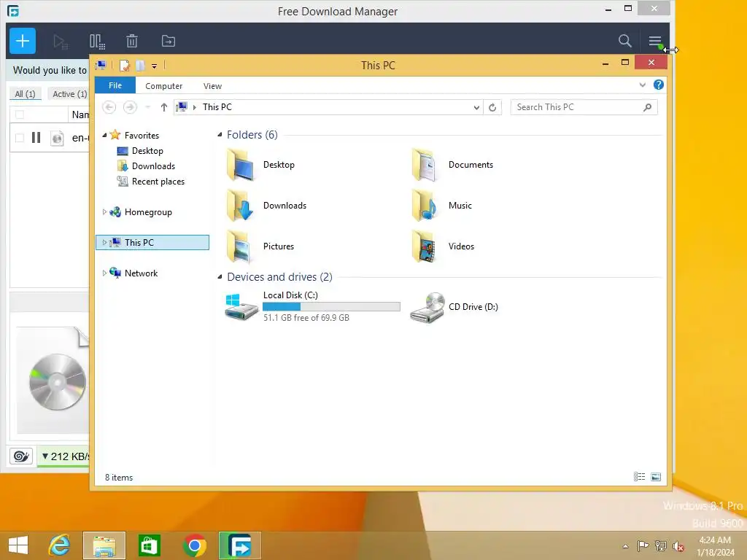Select Downloads under Favorites
747x560 pixels.
[x=153, y=166]
